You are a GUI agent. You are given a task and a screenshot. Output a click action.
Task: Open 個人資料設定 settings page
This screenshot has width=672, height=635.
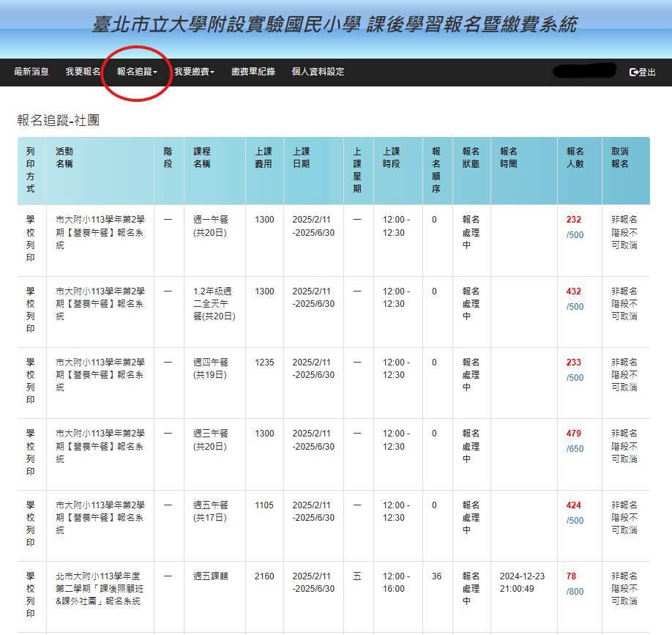pyautogui.click(x=318, y=72)
